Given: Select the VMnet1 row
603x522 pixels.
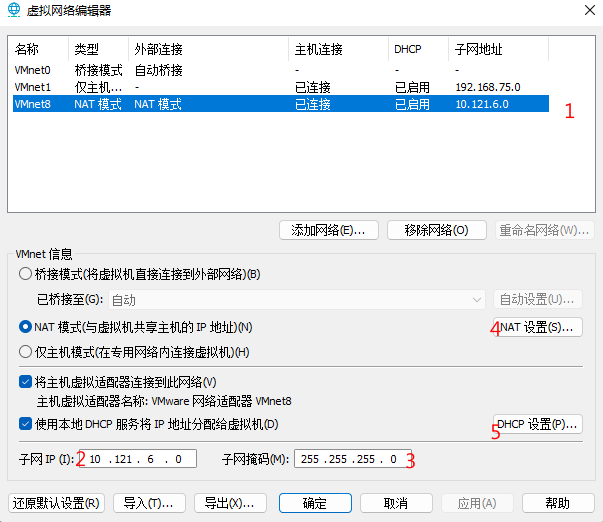Looking at the screenshot, I should 281,87.
